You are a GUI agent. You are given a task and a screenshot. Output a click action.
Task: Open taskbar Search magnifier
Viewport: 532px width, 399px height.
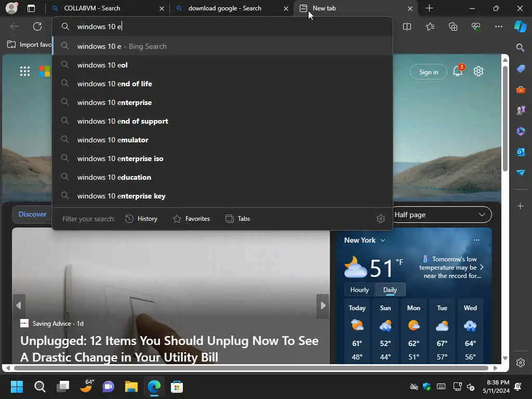click(x=39, y=387)
